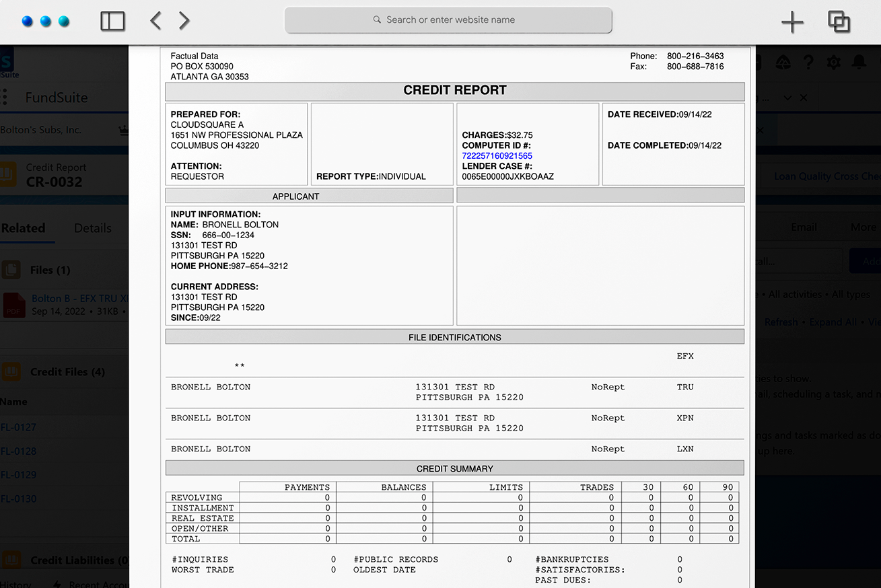Click the Refresh activities link
Viewport: 881px width, 588px height.
pos(781,322)
